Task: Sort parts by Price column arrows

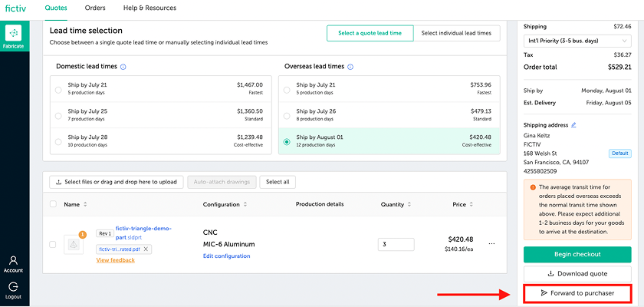Action: coord(472,204)
